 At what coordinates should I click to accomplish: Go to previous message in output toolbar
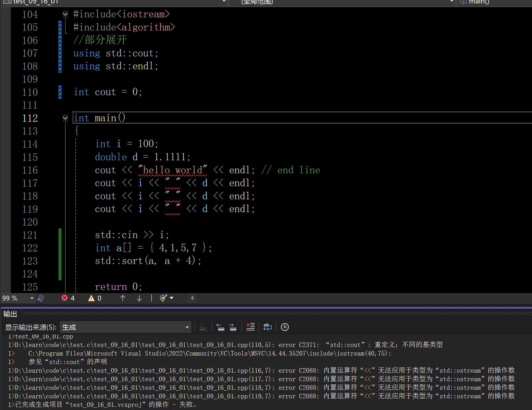click(x=220, y=327)
